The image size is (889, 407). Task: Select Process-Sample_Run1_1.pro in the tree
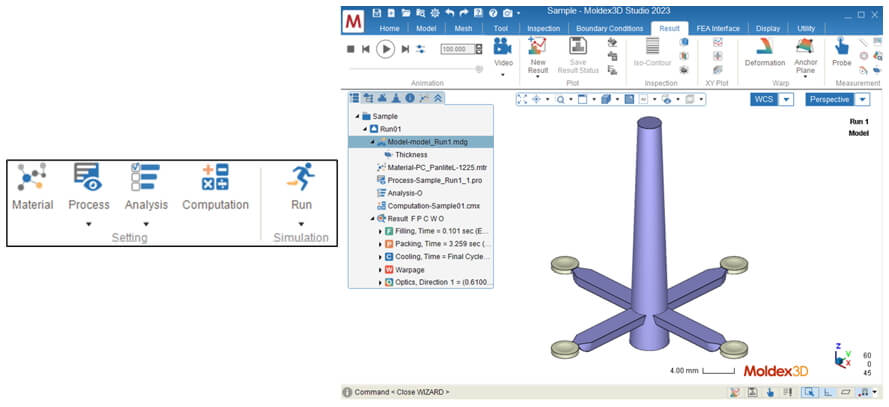435,180
